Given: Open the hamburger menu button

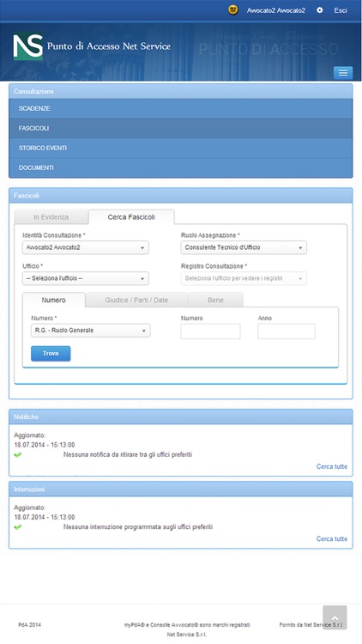Looking at the screenshot, I should pos(343,73).
